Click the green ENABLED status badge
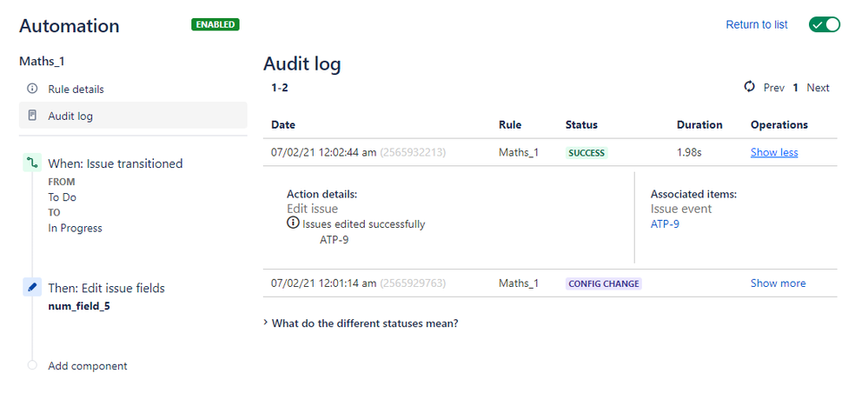The image size is (868, 413). coord(215,24)
